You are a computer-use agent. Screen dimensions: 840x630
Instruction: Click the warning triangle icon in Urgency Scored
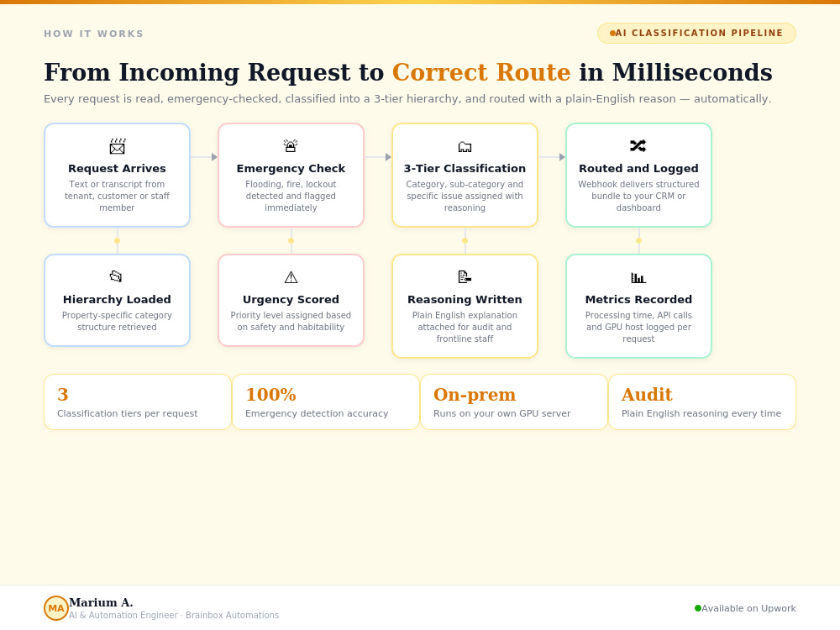point(291,277)
